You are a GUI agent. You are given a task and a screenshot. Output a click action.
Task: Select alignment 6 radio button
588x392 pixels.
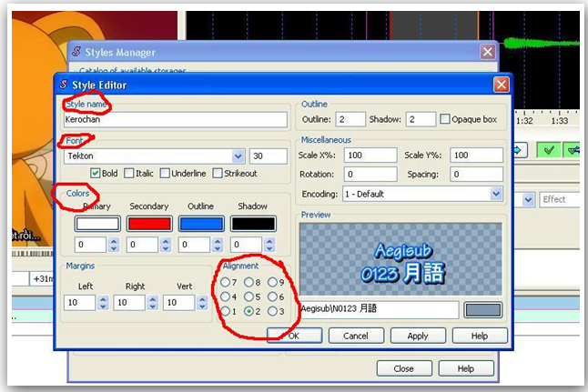(x=272, y=297)
